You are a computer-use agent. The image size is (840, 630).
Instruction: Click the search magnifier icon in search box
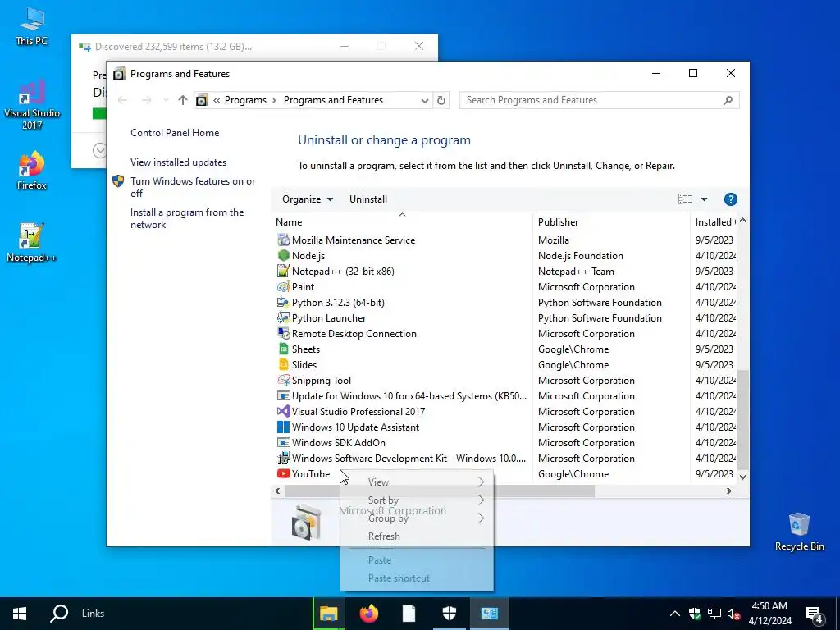pos(728,100)
